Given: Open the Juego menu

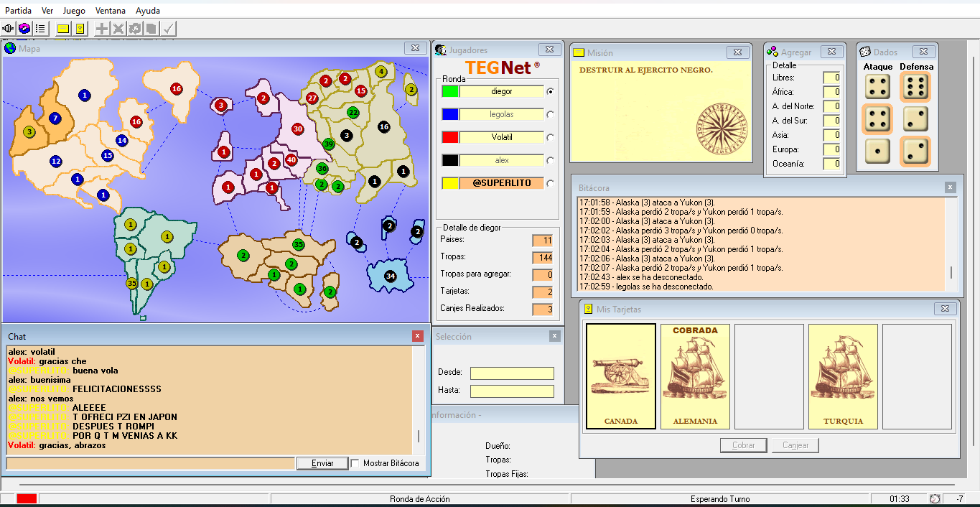Looking at the screenshot, I should click(x=74, y=11).
